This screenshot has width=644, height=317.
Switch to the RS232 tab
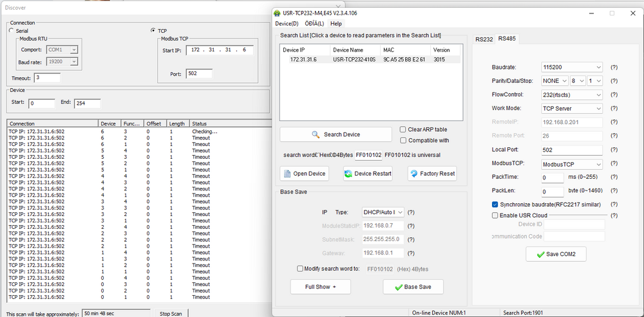pos(484,39)
